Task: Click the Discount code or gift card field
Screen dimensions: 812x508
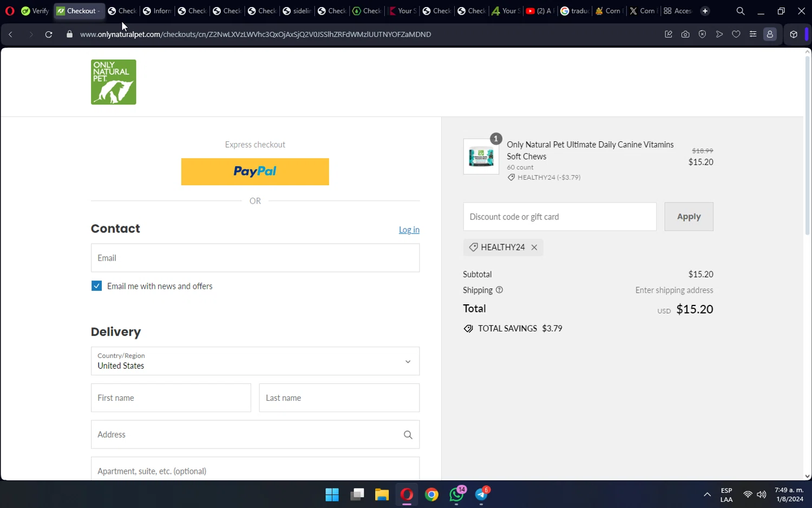Action: (560, 217)
